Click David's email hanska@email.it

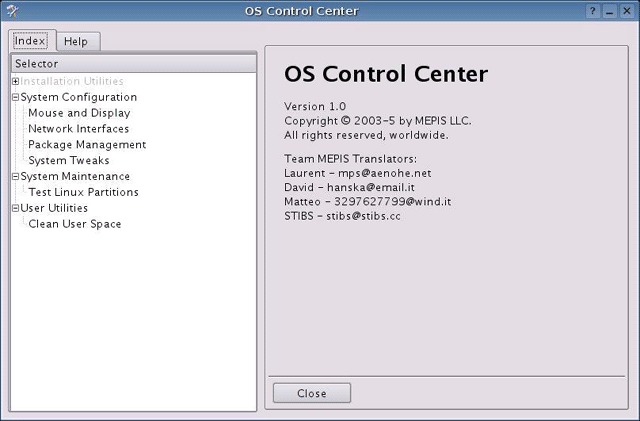[371, 187]
